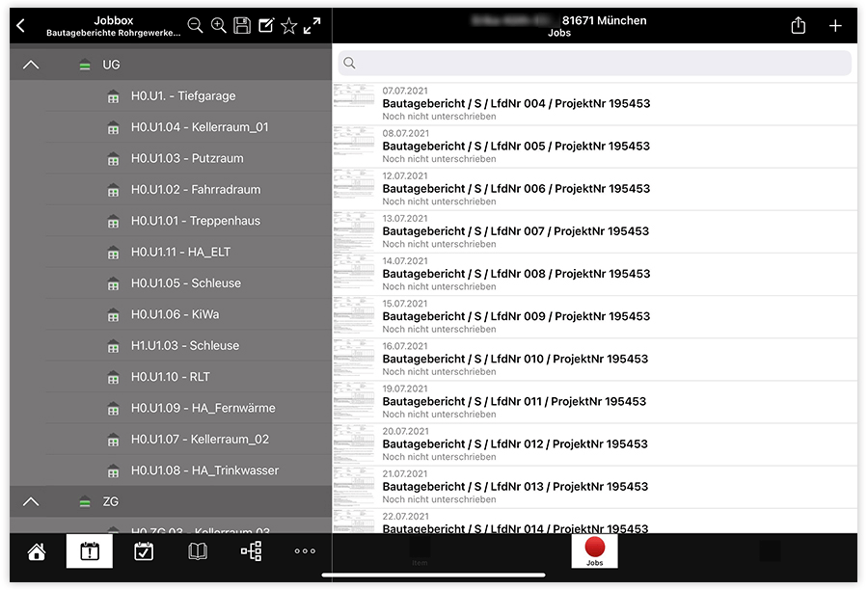The image size is (868, 590).
Task: Expand panel with fullscreen arrows icon
Action: pos(312,26)
